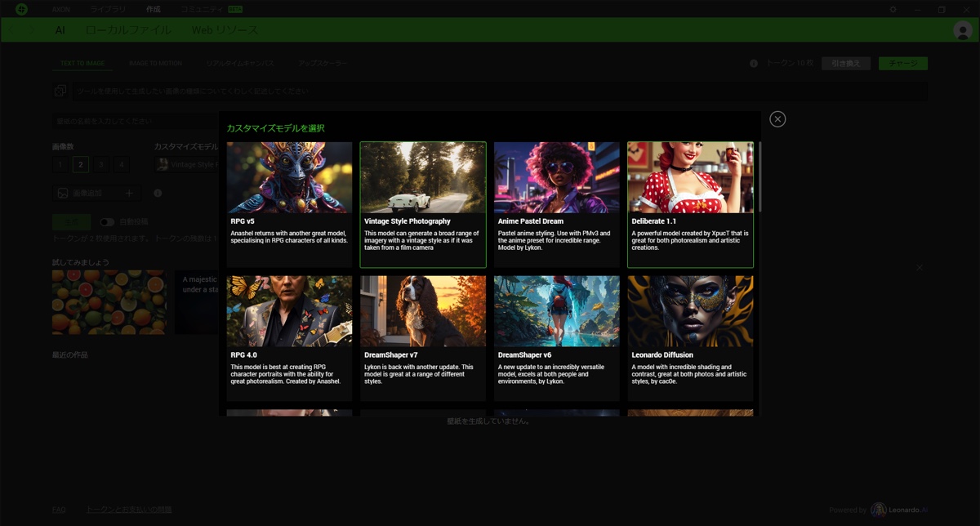The image size is (980, 526).
Task: Switch to the IMAGE TO MOTION tab
Action: tap(155, 64)
